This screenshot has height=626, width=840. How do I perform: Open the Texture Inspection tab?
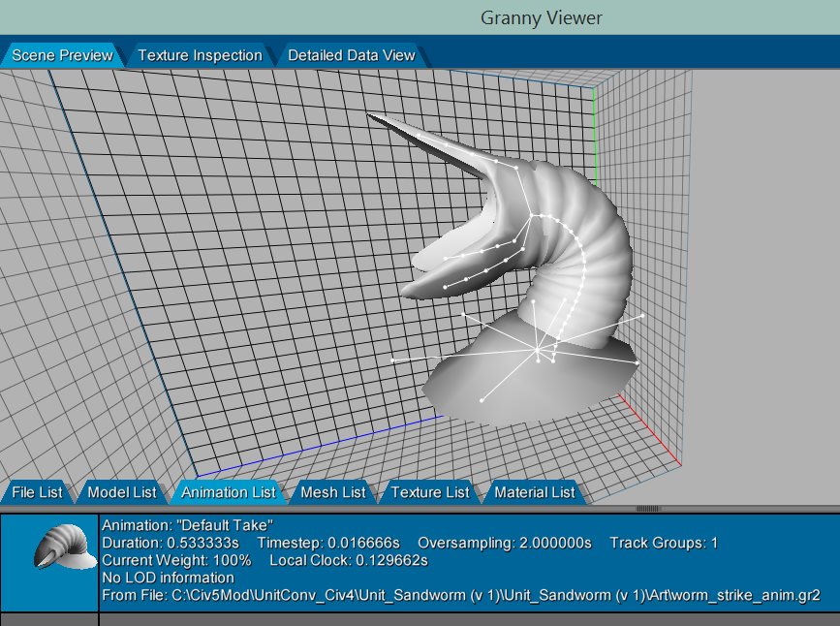tap(200, 55)
